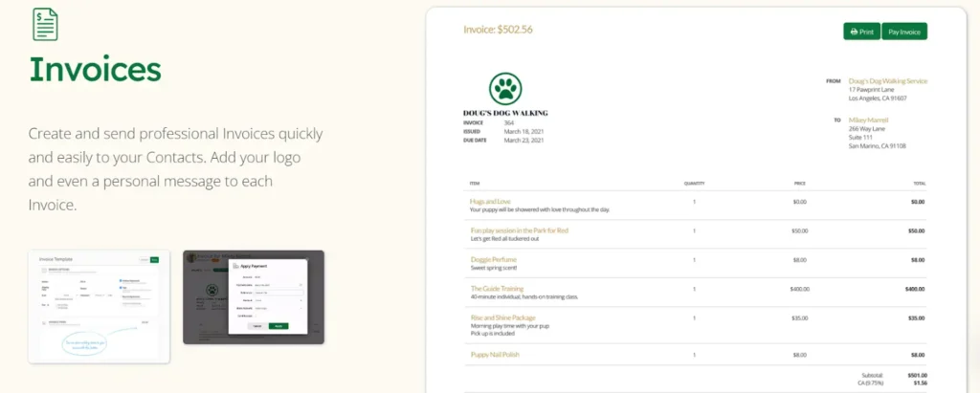The image size is (980, 393).
Task: Open the Doug's Dog Walking Service link
Action: 888,81
